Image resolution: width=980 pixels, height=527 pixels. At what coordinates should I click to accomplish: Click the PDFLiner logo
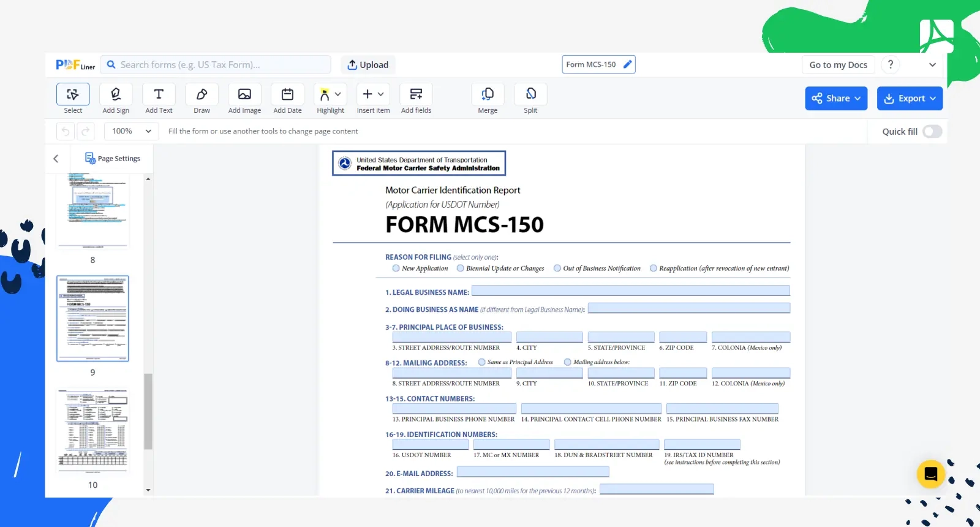coord(75,65)
